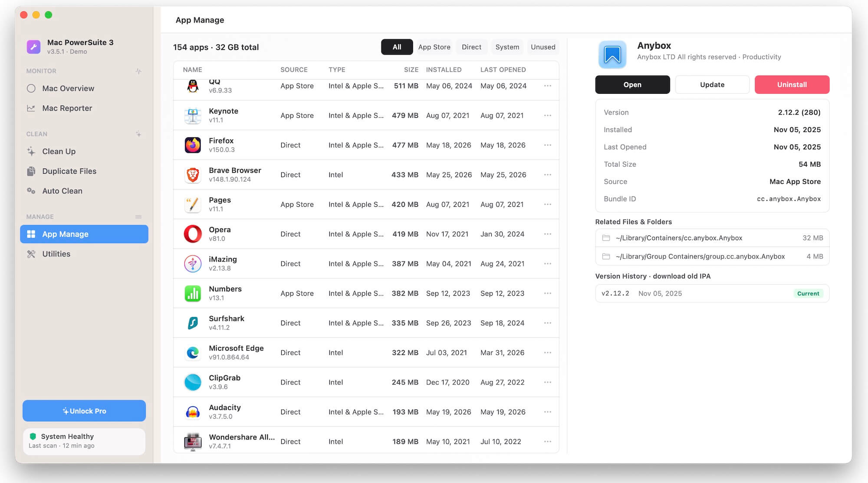Open more options for Keynote row
Image resolution: width=868 pixels, height=483 pixels.
click(548, 116)
